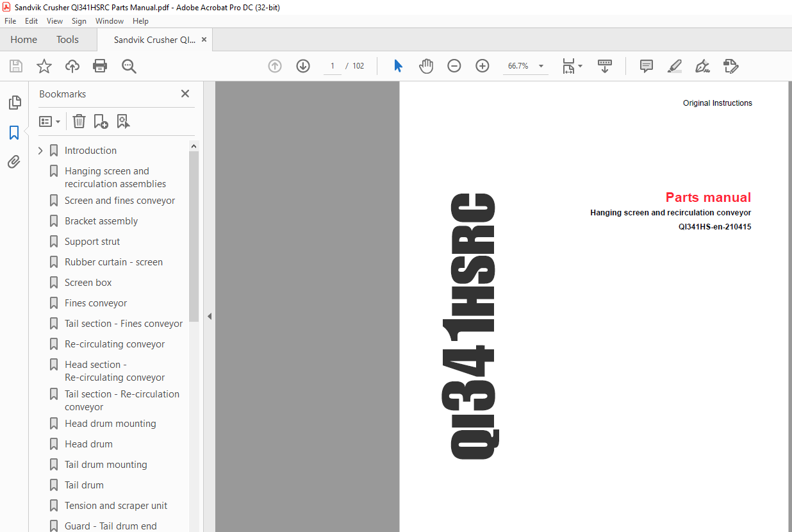Toggle the Bookmarks side panel icon
The height and width of the screenshot is (532, 792).
coord(14,133)
